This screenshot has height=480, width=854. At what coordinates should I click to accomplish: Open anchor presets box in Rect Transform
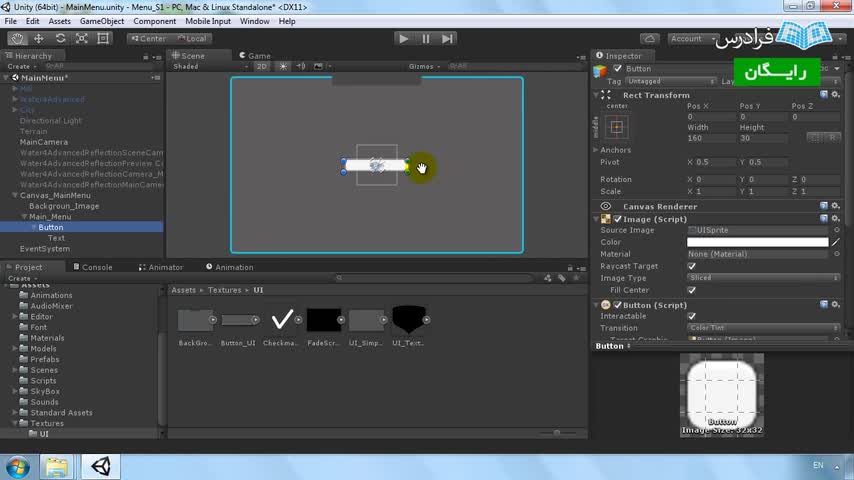[x=617, y=127]
